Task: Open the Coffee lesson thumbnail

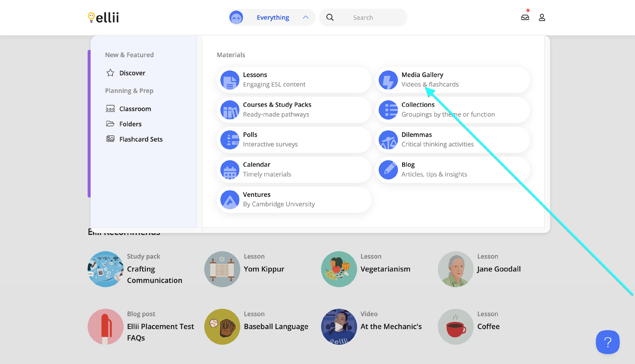Action: click(456, 327)
